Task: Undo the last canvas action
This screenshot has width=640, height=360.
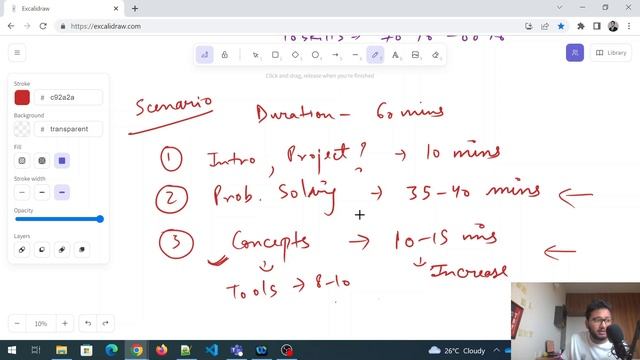Action: point(88,323)
